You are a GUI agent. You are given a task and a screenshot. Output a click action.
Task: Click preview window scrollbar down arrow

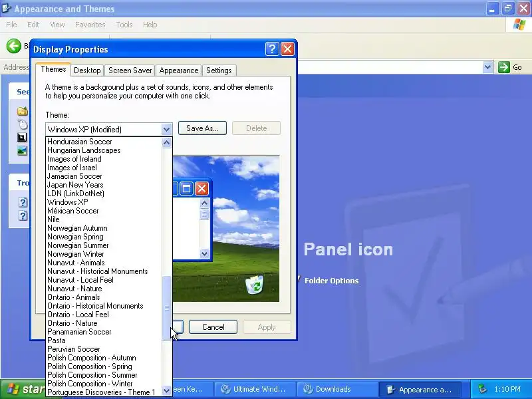(x=204, y=253)
